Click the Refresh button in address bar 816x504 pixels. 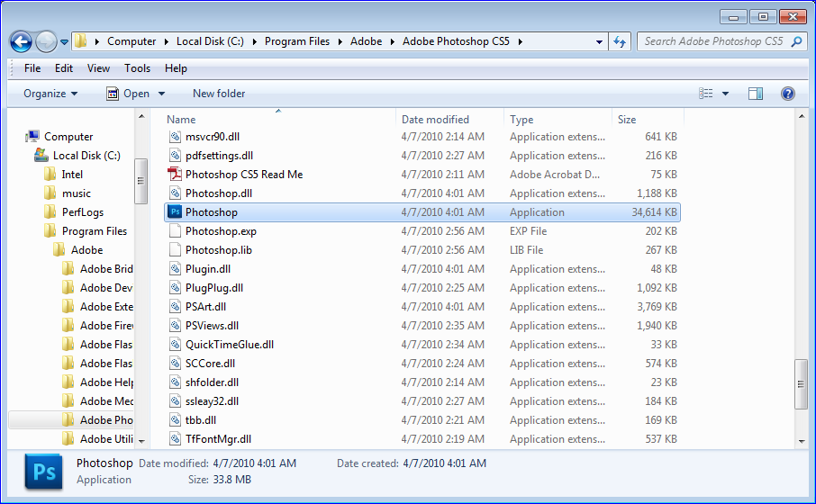[x=620, y=41]
